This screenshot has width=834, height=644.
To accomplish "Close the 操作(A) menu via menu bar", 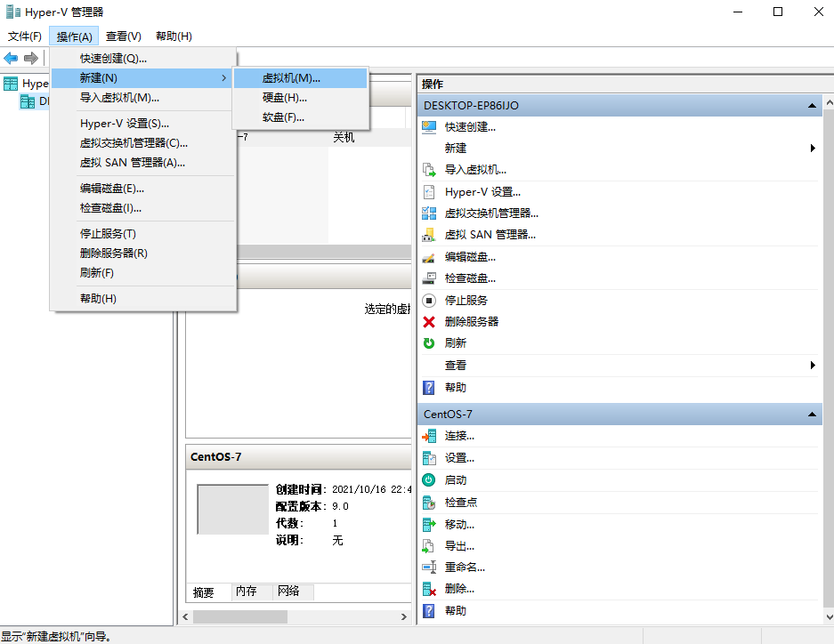I will [x=74, y=36].
